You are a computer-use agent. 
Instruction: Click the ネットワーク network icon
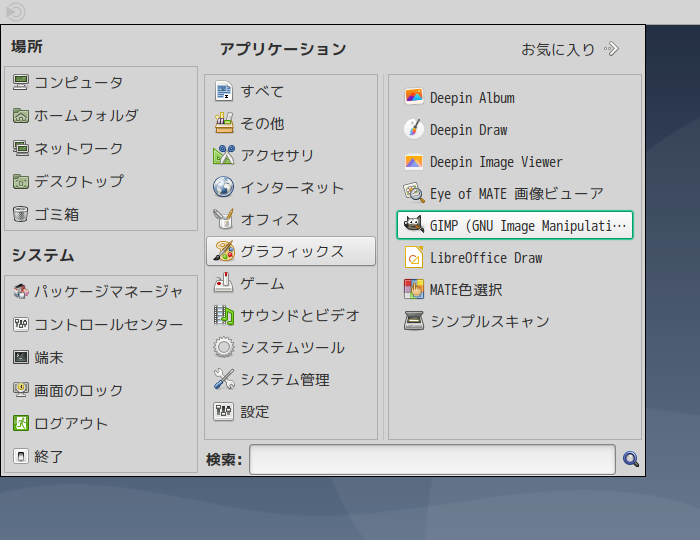pyautogui.click(x=21, y=149)
